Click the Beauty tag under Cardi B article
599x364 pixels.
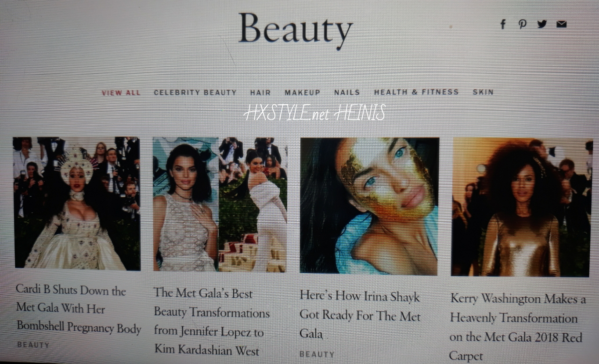(33, 345)
